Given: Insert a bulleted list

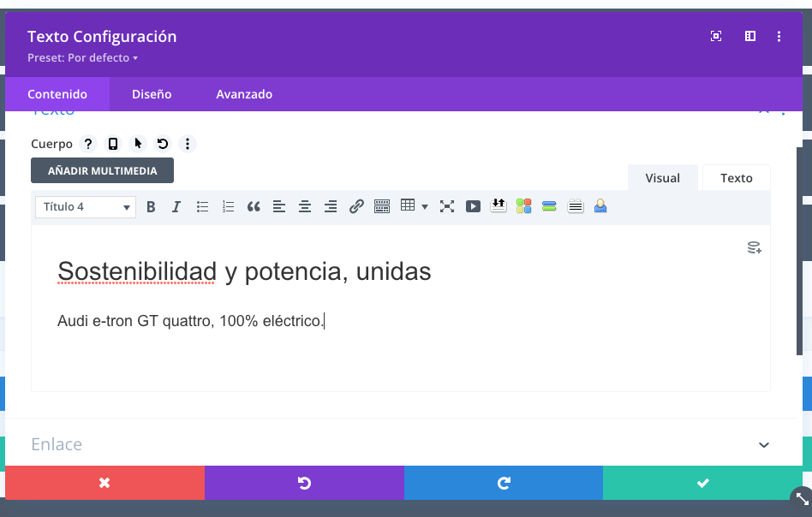Looking at the screenshot, I should [202, 207].
